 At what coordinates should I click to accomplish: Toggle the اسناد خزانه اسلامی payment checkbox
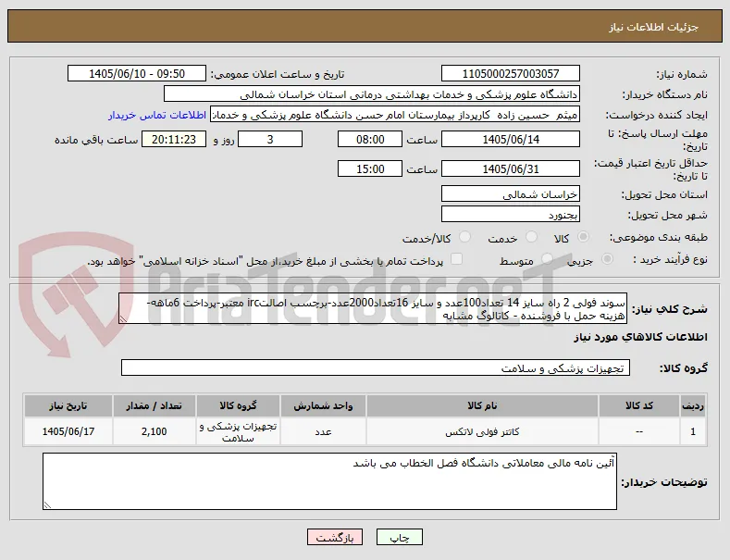(x=457, y=259)
